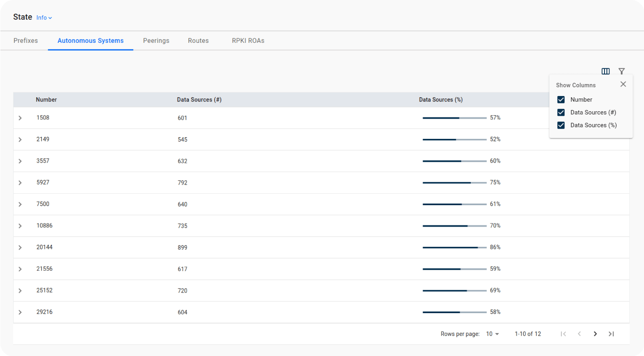
Task: Open the Rows per page dropdown
Action: coord(492,334)
